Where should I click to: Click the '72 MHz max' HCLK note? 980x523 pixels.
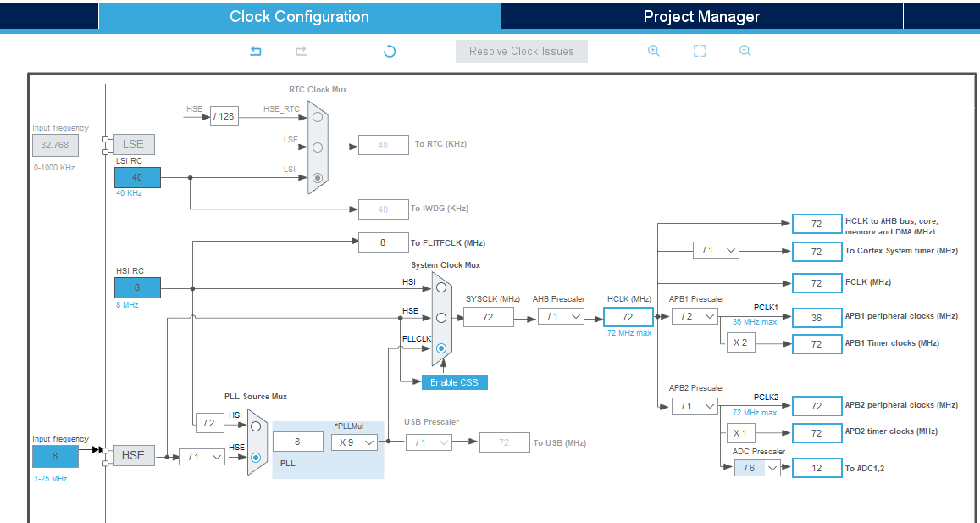[629, 333]
